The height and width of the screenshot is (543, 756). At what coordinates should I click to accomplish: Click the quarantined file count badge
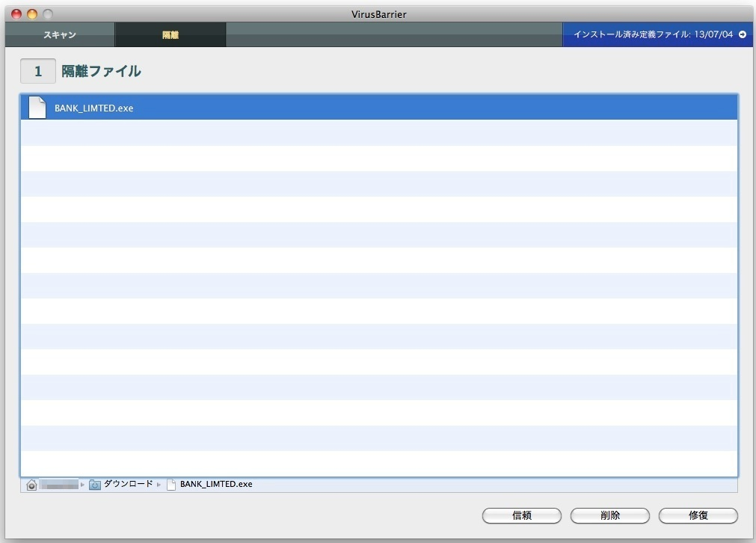coord(38,71)
